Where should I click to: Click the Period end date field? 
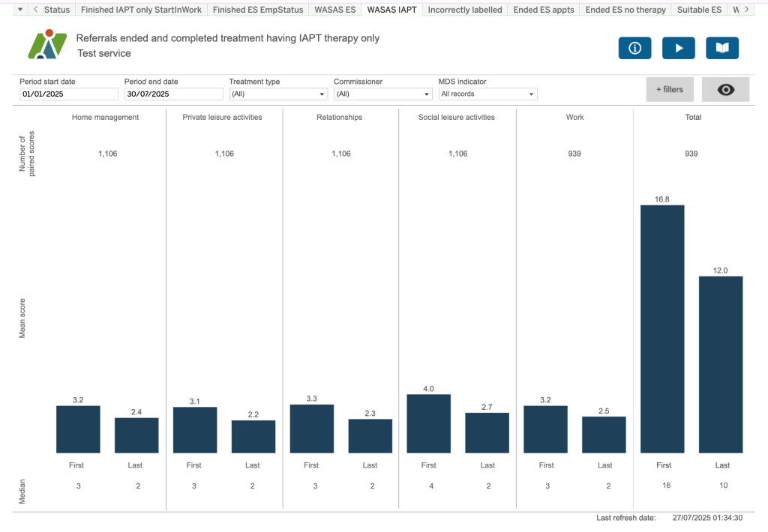click(173, 94)
